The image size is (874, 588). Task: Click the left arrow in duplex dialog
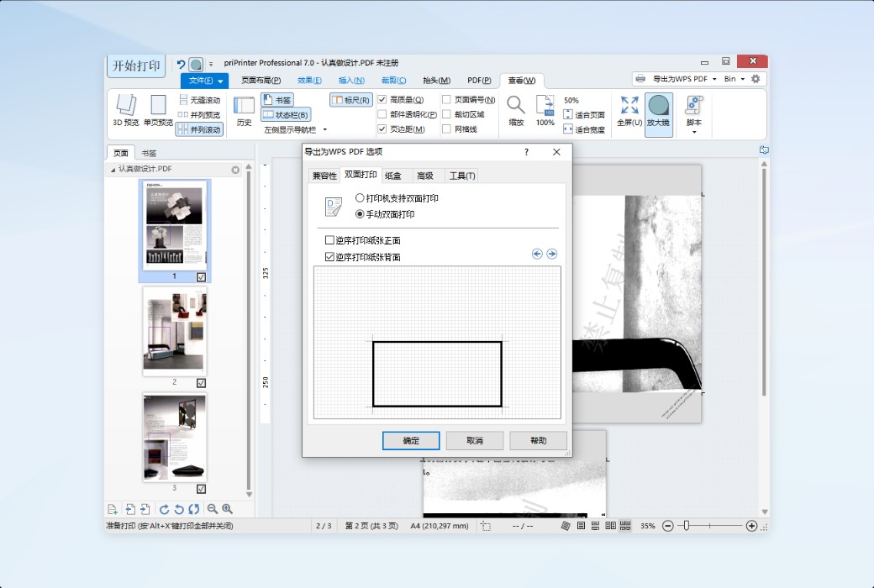(x=537, y=255)
